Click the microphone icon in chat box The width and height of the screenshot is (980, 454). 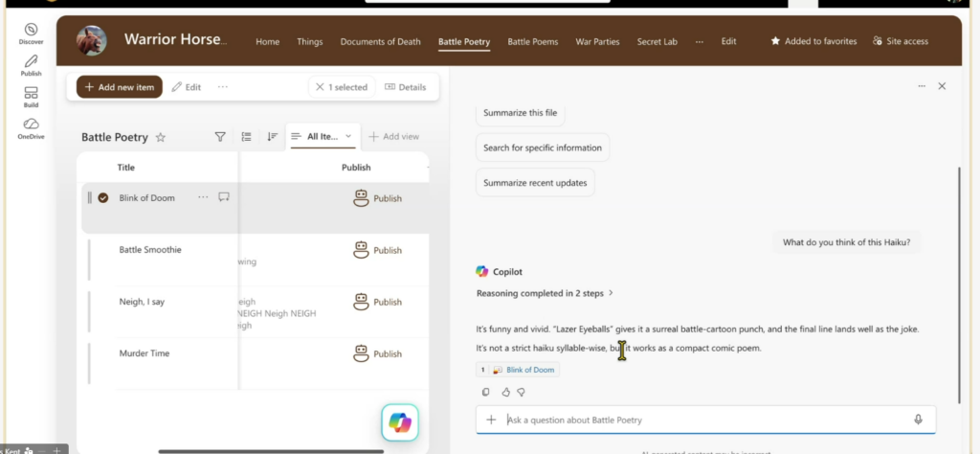(x=918, y=420)
